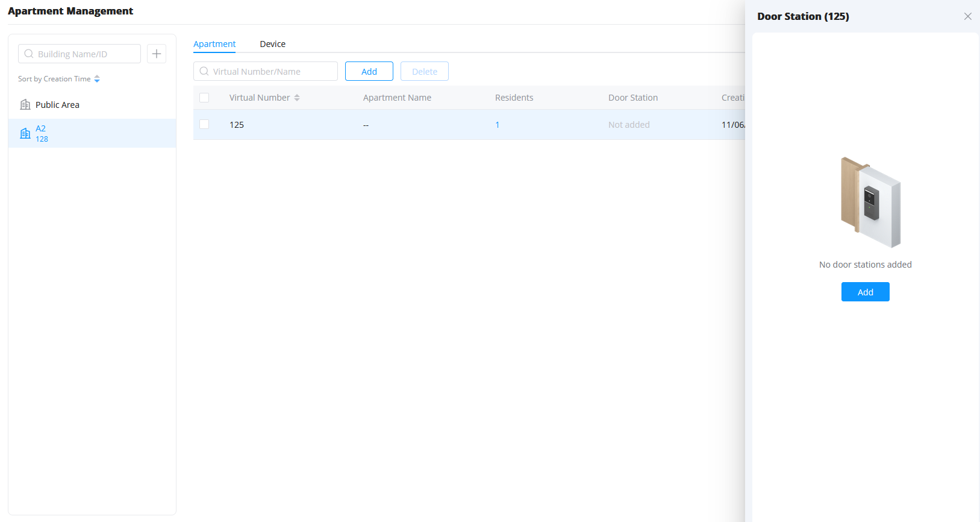Screen dimensions: 980x522
Task: Switch to the Device tab
Action: tap(273, 44)
